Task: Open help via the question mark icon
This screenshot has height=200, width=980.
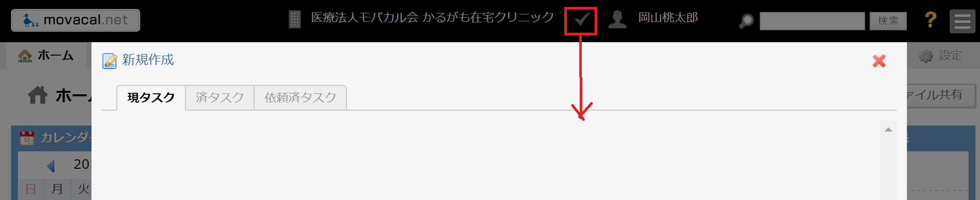Action: pos(930,20)
